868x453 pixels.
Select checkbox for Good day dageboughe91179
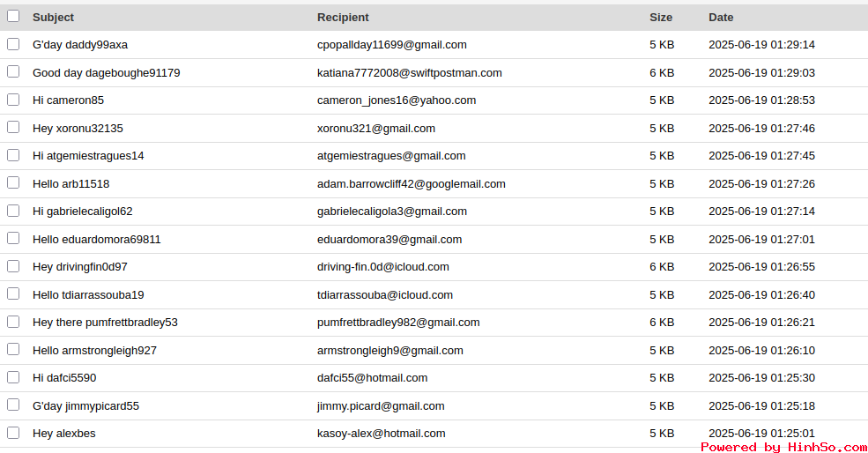click(x=13, y=72)
